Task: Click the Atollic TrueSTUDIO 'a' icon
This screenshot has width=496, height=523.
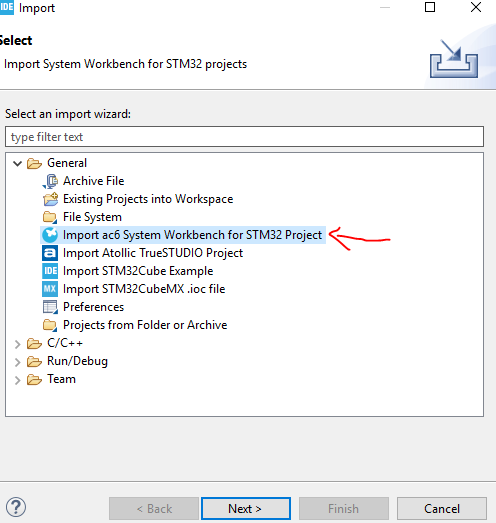Action: coord(50,253)
